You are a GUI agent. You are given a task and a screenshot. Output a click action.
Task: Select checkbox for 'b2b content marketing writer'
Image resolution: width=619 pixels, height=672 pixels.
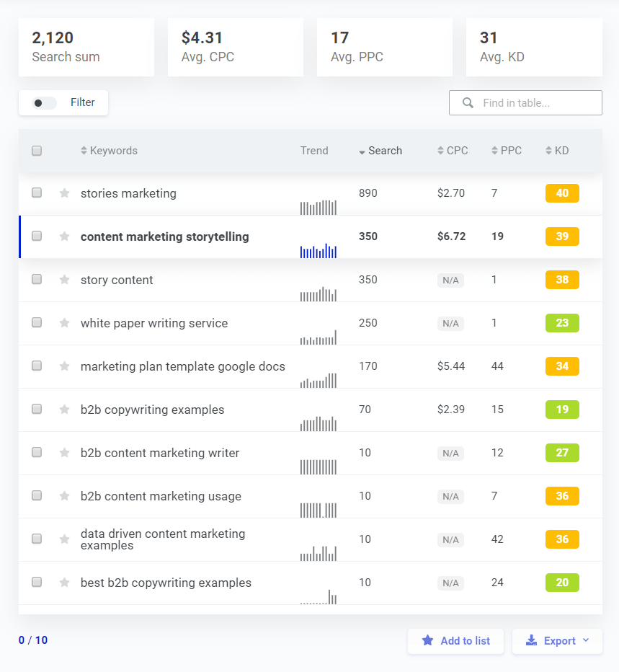[37, 453]
